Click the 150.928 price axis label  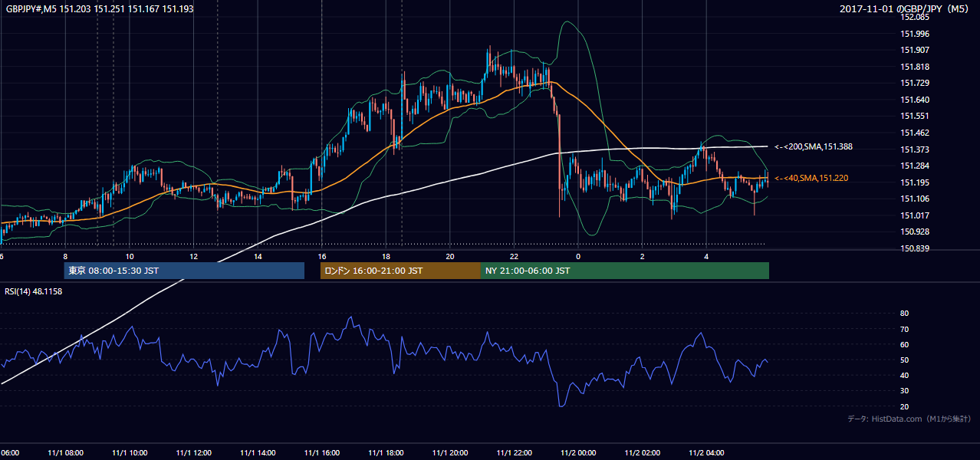916,232
